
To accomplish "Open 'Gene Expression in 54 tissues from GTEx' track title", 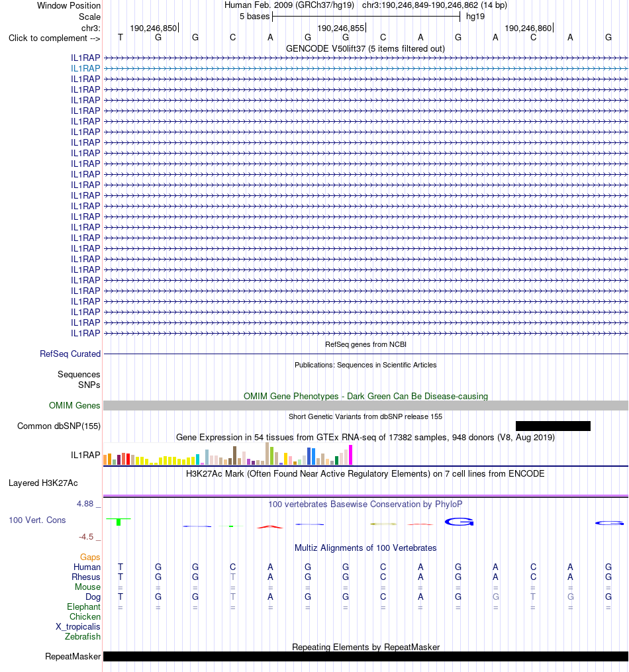I will point(365,437).
